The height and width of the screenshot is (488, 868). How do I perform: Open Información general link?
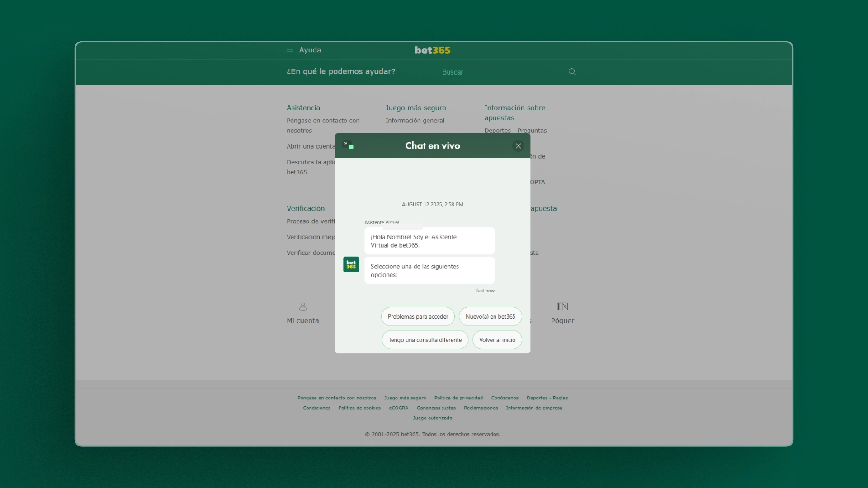coord(415,121)
